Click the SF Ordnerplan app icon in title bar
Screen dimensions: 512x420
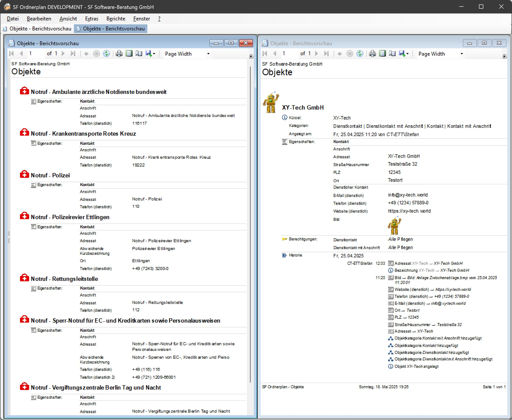(7, 7)
